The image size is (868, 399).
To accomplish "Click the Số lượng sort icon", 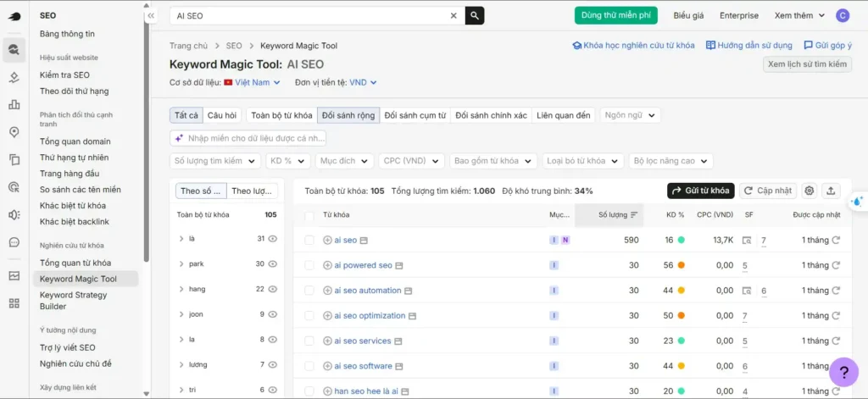I will (x=634, y=214).
